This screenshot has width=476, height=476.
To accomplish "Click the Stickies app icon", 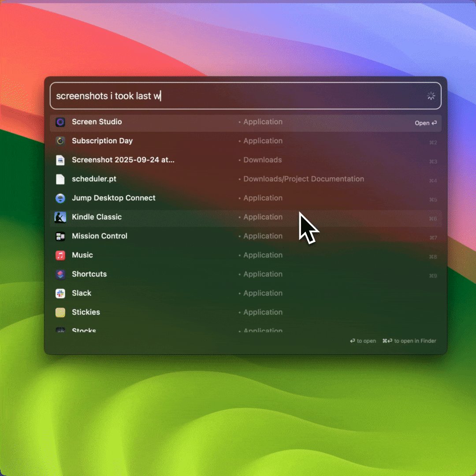I will (x=60, y=312).
